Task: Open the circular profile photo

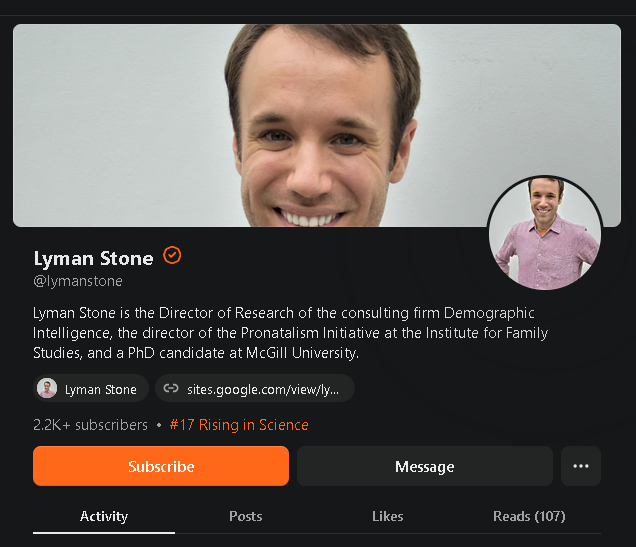Action: pyautogui.click(x=545, y=233)
